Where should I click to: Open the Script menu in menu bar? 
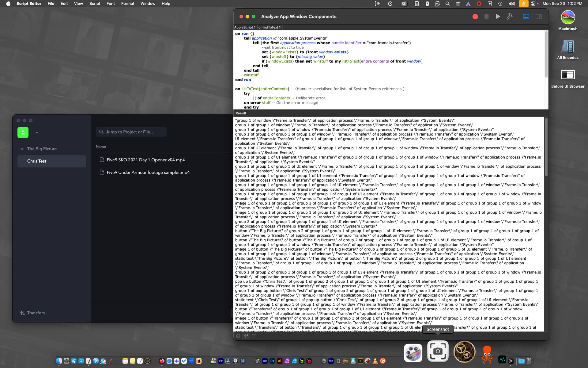[95, 3]
